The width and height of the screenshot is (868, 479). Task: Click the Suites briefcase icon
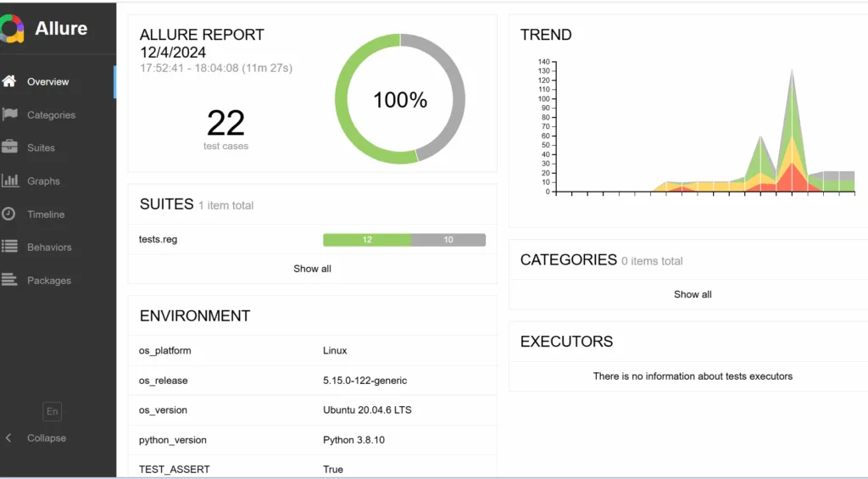point(10,148)
